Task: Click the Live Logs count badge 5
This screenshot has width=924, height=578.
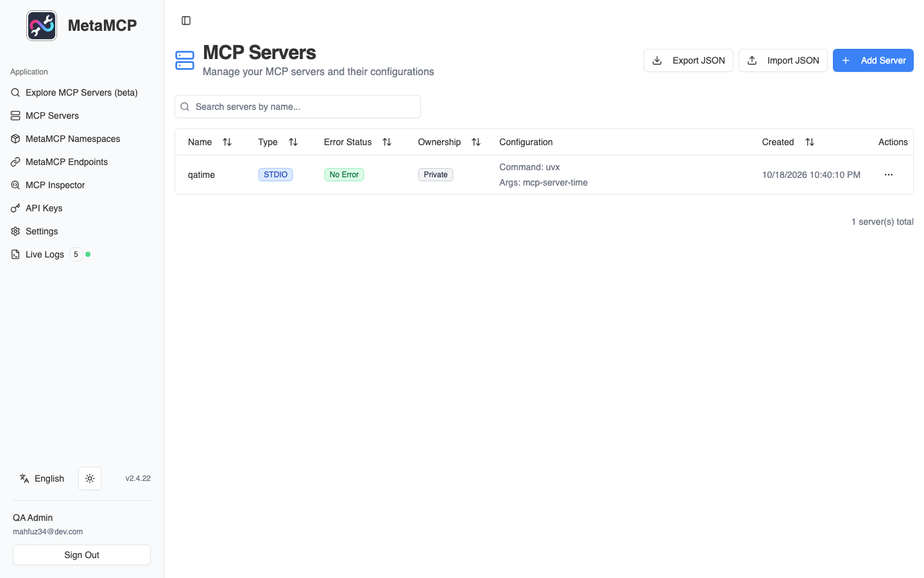Action: click(x=76, y=254)
